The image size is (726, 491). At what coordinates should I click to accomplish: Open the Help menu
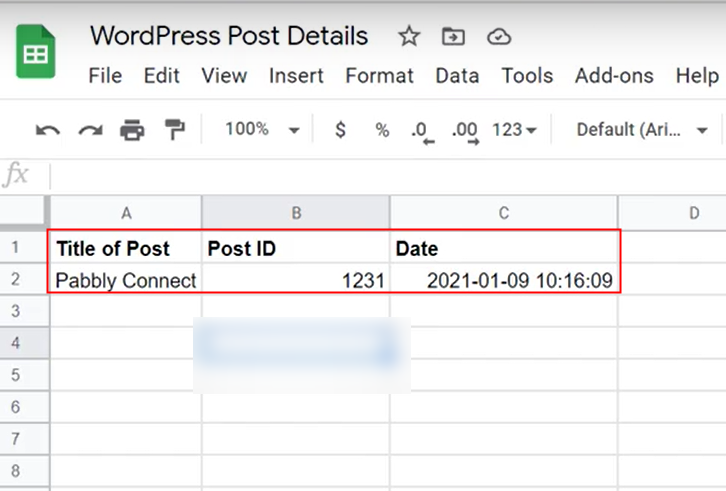[697, 76]
